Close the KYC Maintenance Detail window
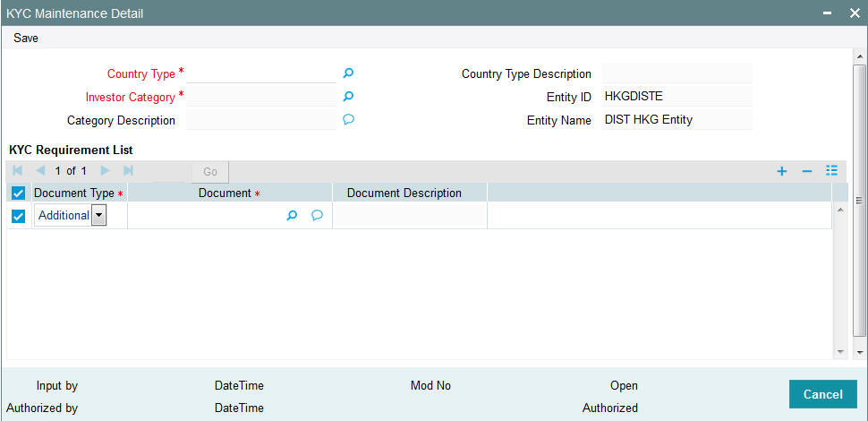 pos(855,13)
